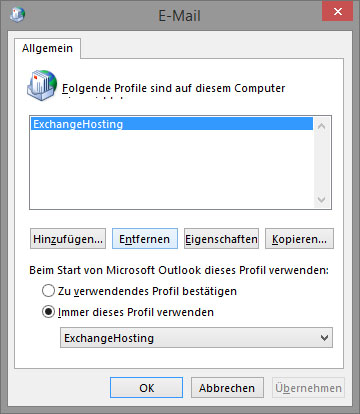The height and width of the screenshot is (414, 360).
Task: Switch to the Allgemein tab
Action: click(47, 48)
